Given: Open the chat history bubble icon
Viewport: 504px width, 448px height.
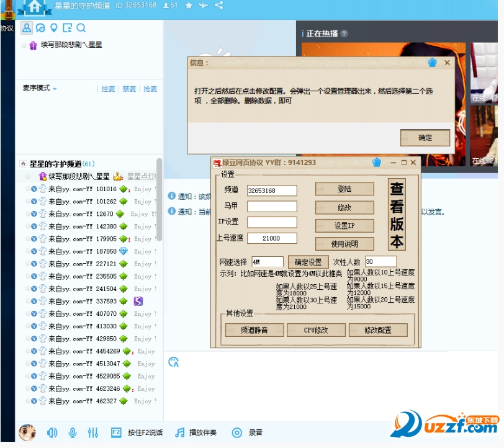Looking at the screenshot, I should pos(40,29).
